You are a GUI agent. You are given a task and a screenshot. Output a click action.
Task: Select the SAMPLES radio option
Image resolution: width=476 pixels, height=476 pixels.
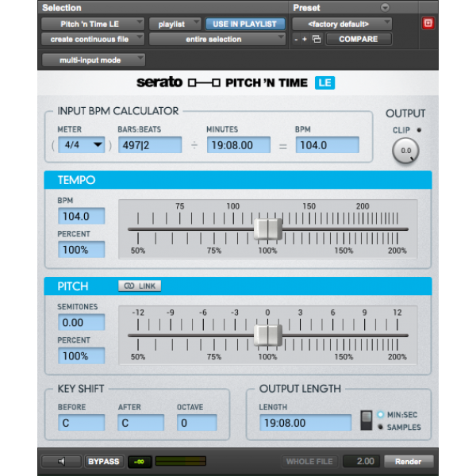coord(380,427)
